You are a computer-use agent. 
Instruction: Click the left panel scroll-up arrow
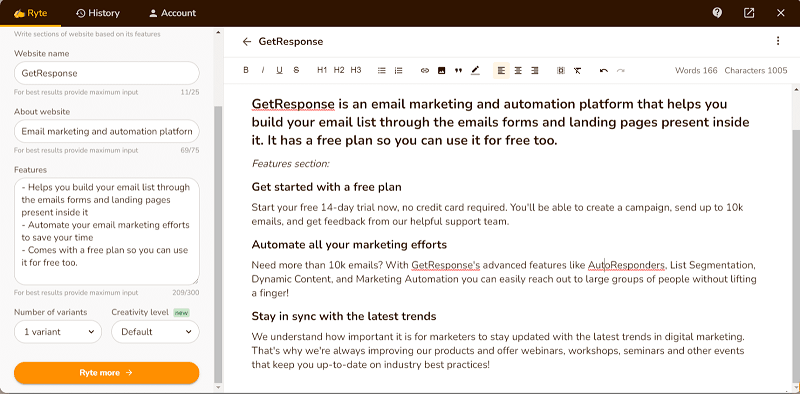point(218,32)
